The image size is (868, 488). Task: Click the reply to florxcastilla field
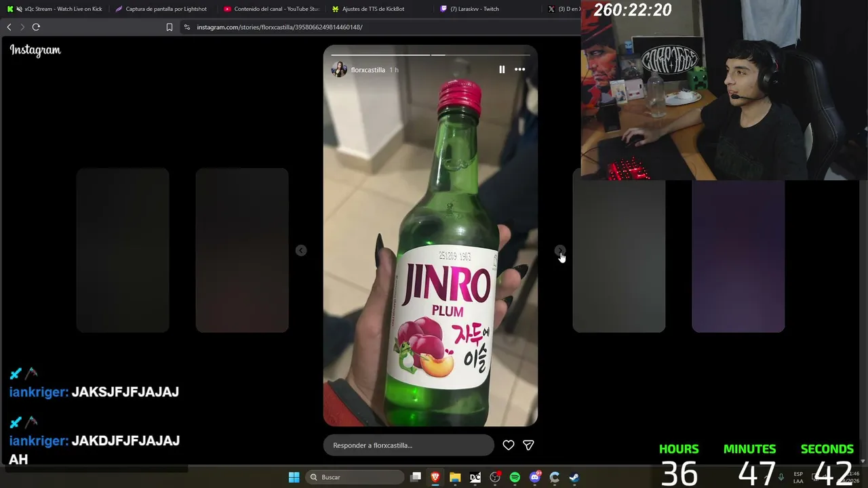point(408,445)
